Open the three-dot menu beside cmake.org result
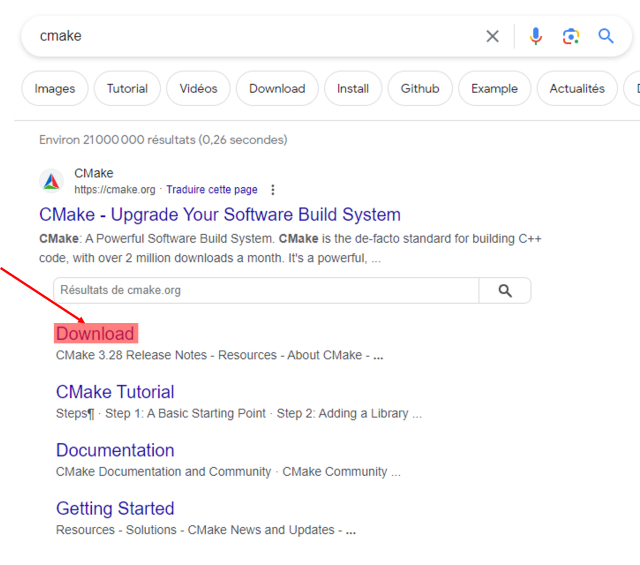 click(x=273, y=190)
